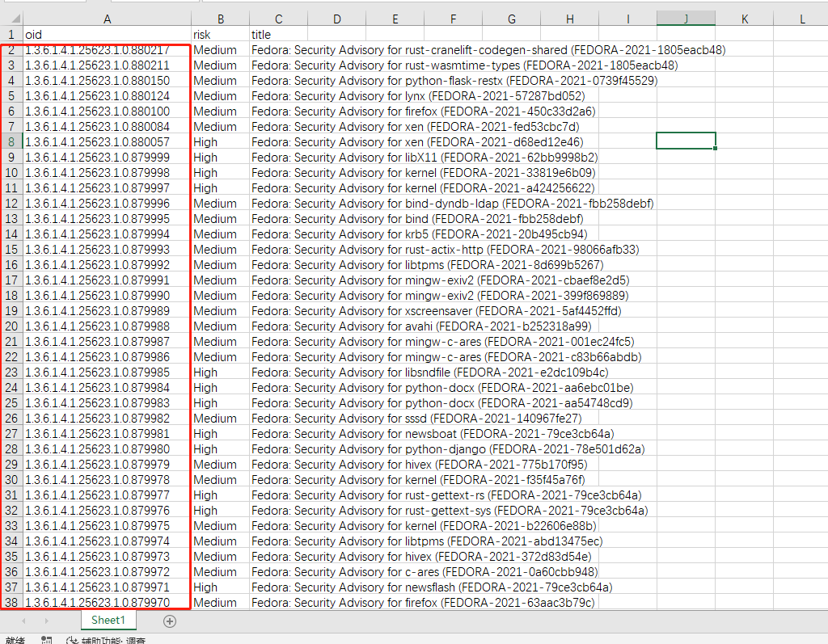This screenshot has height=644, width=828.
Task: Click the rust-cranelift-codegen-shared advisory title
Action: point(488,49)
